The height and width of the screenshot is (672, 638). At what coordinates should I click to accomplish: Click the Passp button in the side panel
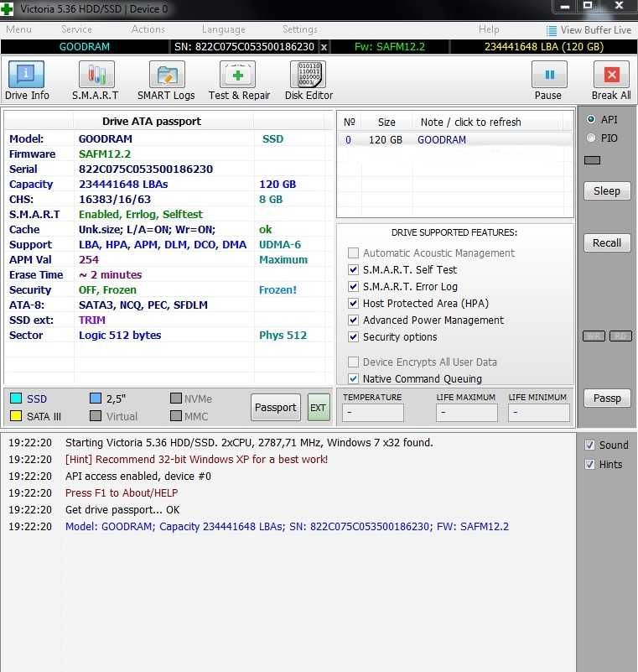[x=607, y=399]
